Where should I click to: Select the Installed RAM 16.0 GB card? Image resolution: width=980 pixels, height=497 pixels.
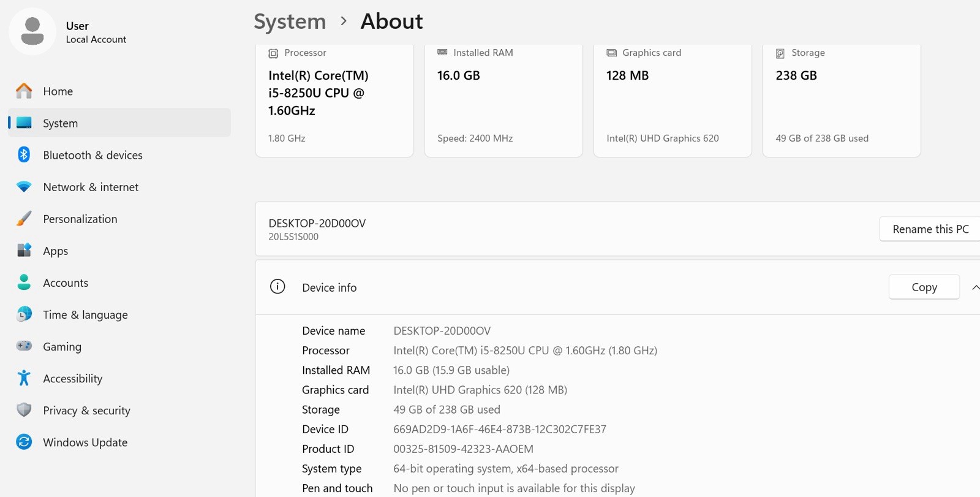point(503,101)
